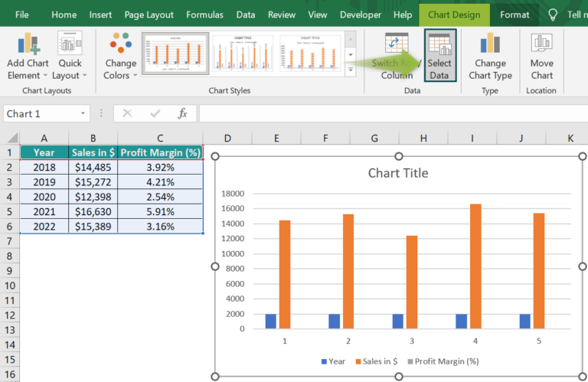
Task: Select cell with 3.16%
Action: [160, 227]
